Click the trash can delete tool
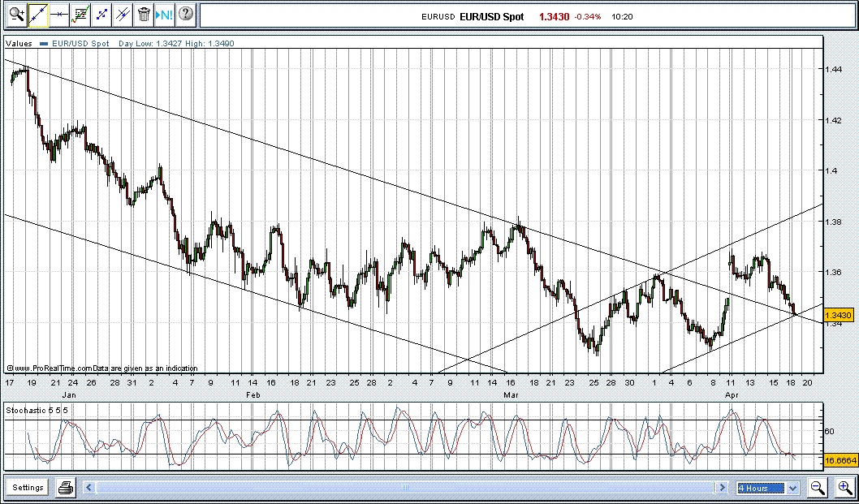859x504 pixels. pyautogui.click(x=144, y=15)
